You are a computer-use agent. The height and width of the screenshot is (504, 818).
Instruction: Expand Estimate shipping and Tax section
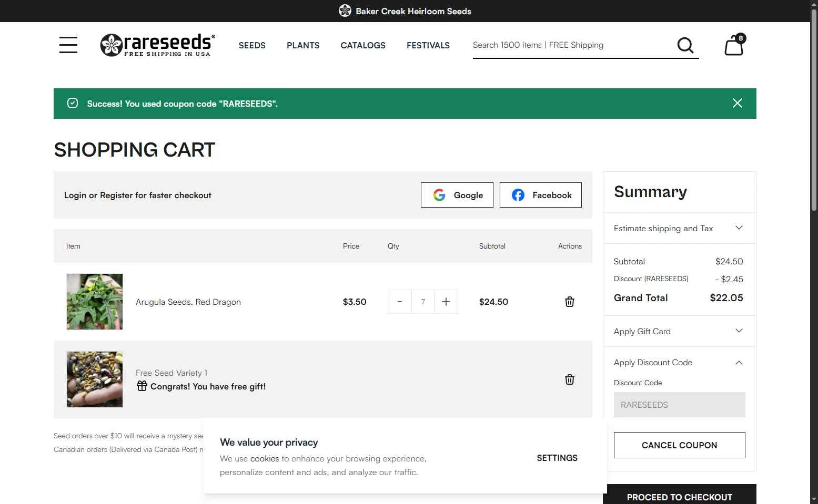click(679, 228)
